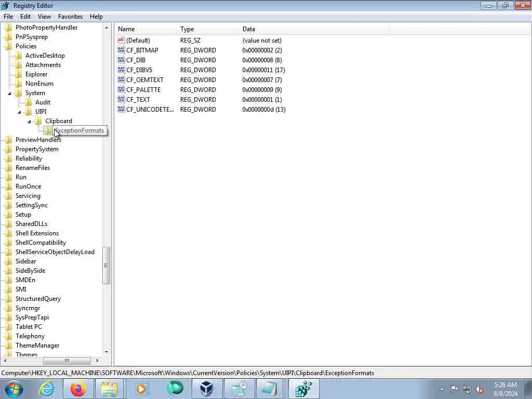Open the Help menu
Screen dimensions: 532x399
(x=96, y=17)
